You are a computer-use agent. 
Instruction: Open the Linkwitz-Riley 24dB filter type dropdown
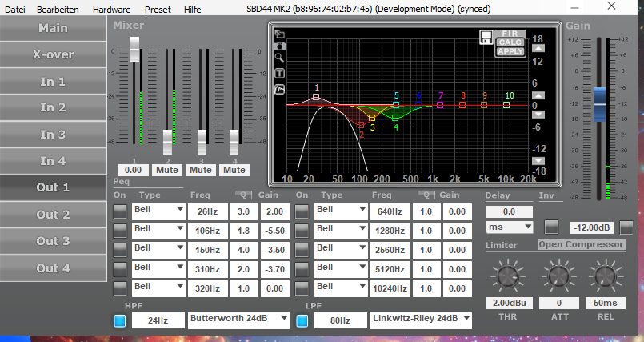pos(420,320)
